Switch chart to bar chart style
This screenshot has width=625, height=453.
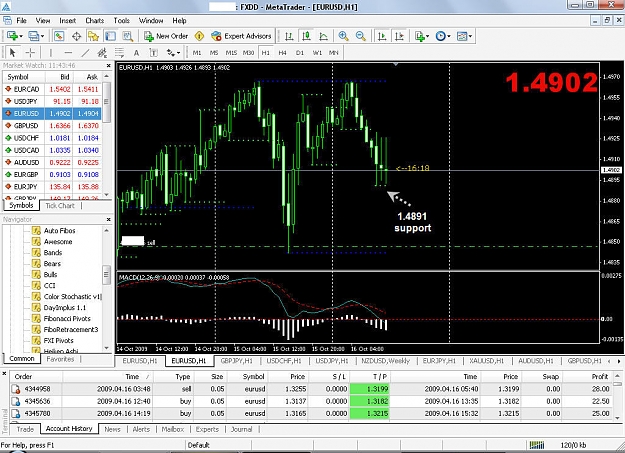coord(289,36)
